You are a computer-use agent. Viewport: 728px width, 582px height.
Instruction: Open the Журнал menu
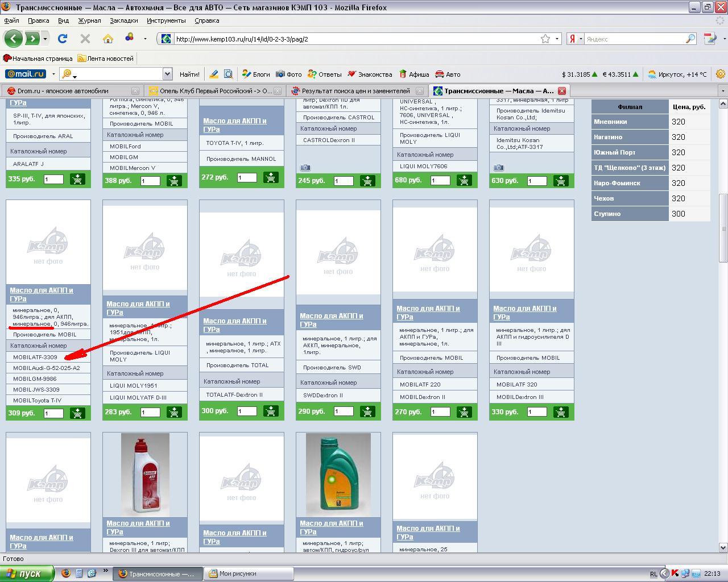coord(89,20)
